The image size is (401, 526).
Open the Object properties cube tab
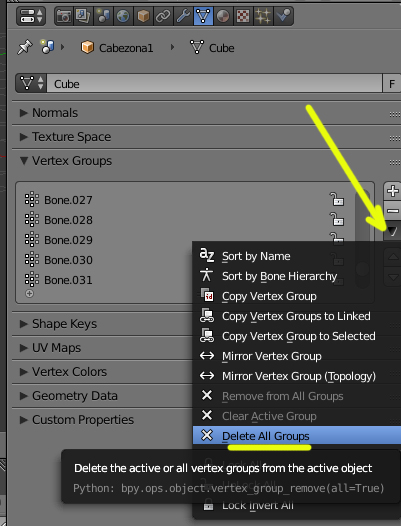(x=143, y=16)
